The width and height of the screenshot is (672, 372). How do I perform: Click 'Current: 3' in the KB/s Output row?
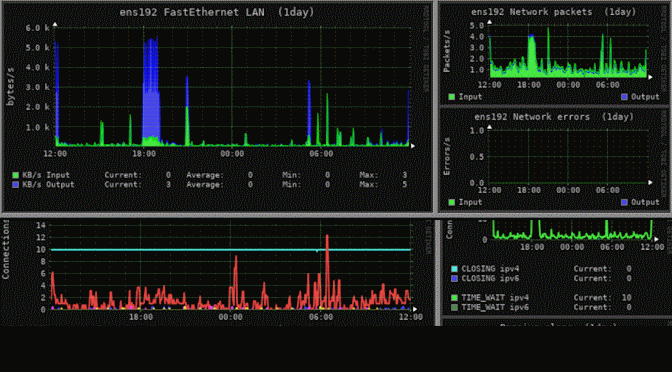pos(138,184)
